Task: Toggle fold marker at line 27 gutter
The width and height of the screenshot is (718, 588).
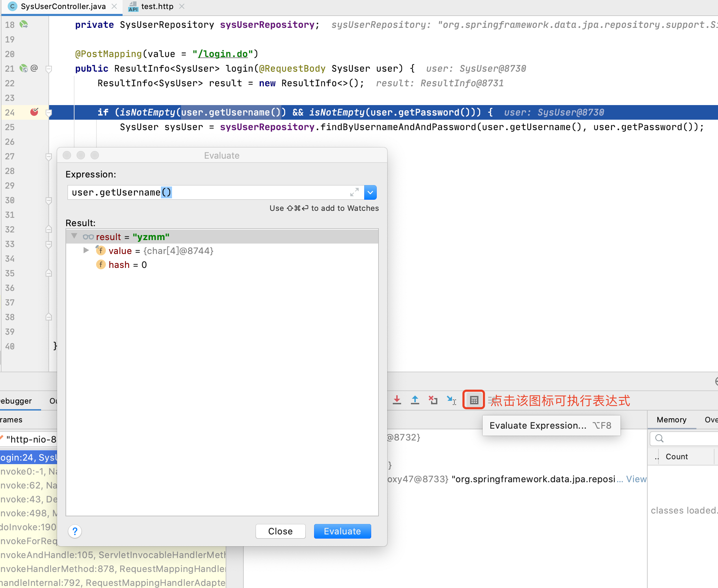Action: tap(49, 157)
